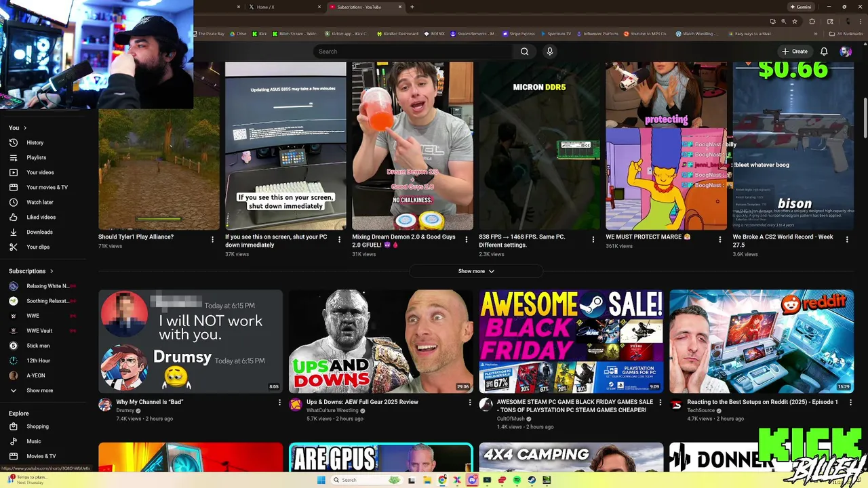This screenshot has width=868, height=488.
Task: Open Relaxing White N... subscription channel
Action: point(45,287)
